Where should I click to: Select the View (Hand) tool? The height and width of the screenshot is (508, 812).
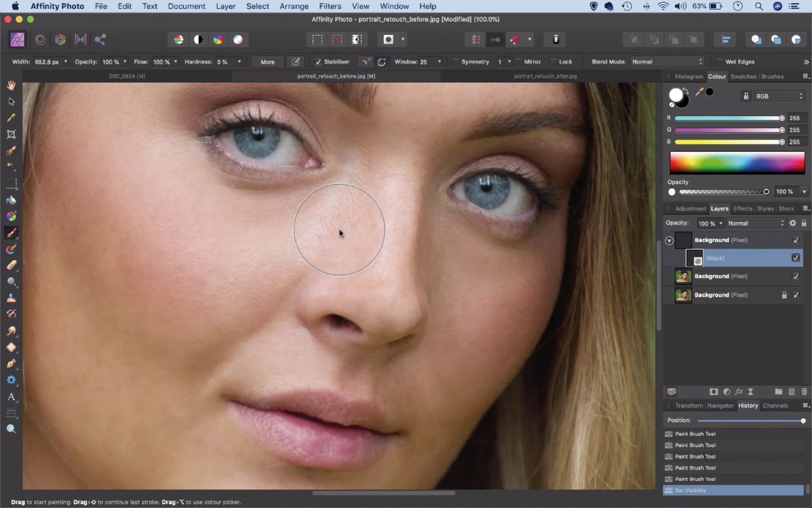pos(11,85)
